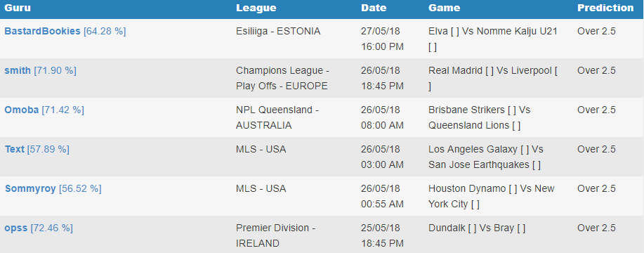Click the League column header

tap(256, 8)
